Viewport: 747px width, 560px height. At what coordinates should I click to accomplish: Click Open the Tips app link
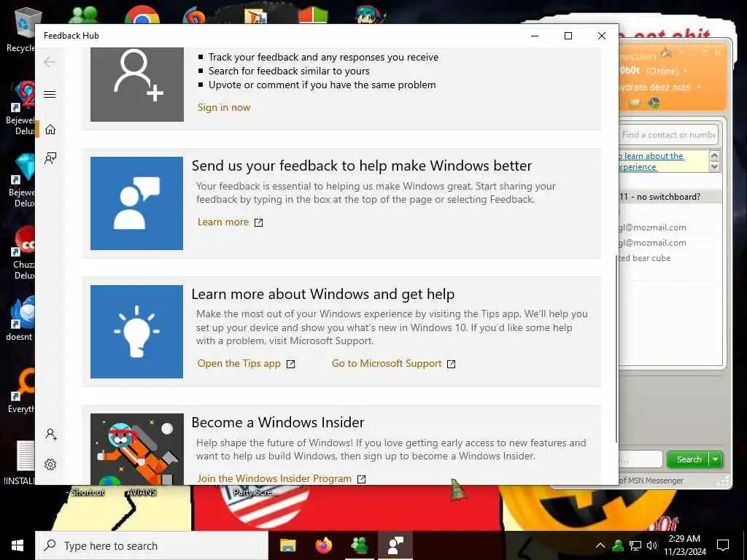point(247,364)
